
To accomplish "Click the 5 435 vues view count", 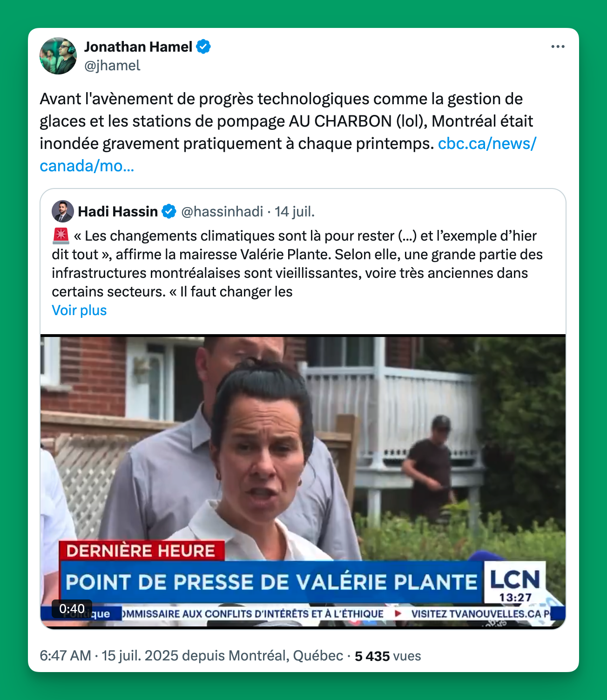I will click(388, 656).
